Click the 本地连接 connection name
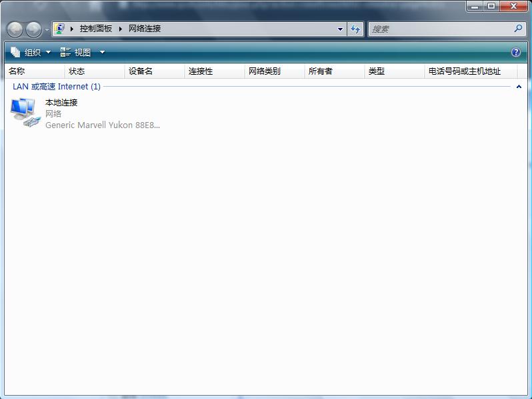Image resolution: width=532 pixels, height=399 pixels. pyautogui.click(x=61, y=103)
